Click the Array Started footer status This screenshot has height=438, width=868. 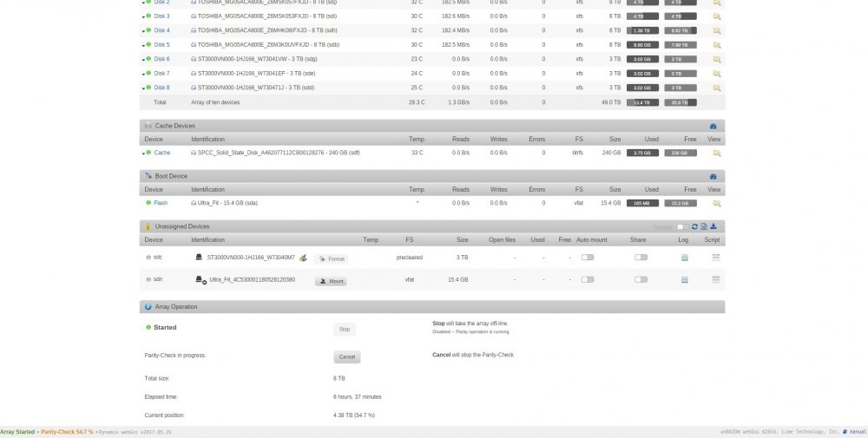[17, 432]
